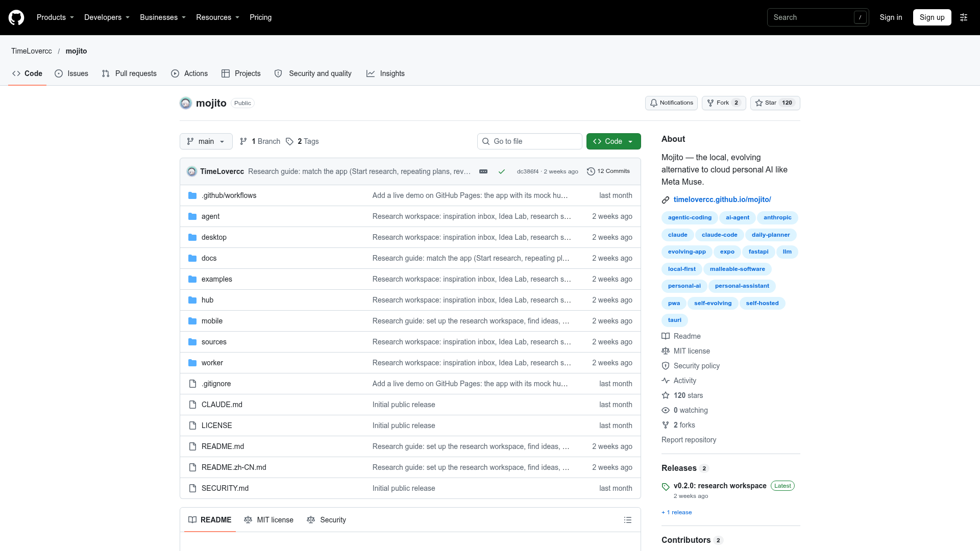
Task: Expand the Products menu
Action: (55, 17)
